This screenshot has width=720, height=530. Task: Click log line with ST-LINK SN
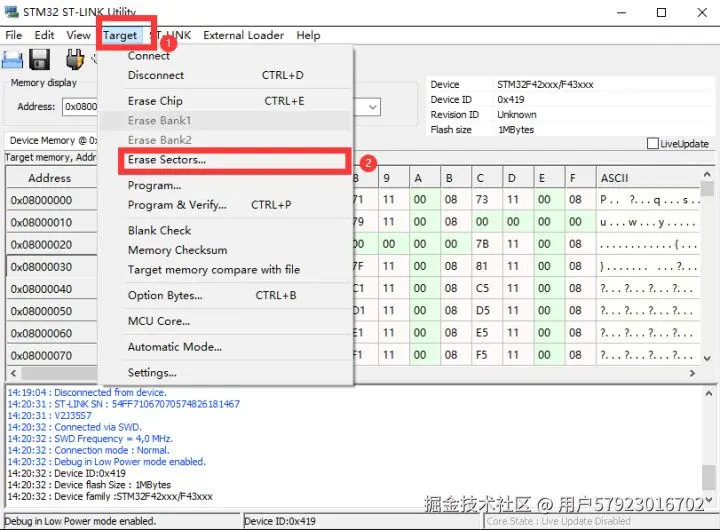click(x=124, y=404)
